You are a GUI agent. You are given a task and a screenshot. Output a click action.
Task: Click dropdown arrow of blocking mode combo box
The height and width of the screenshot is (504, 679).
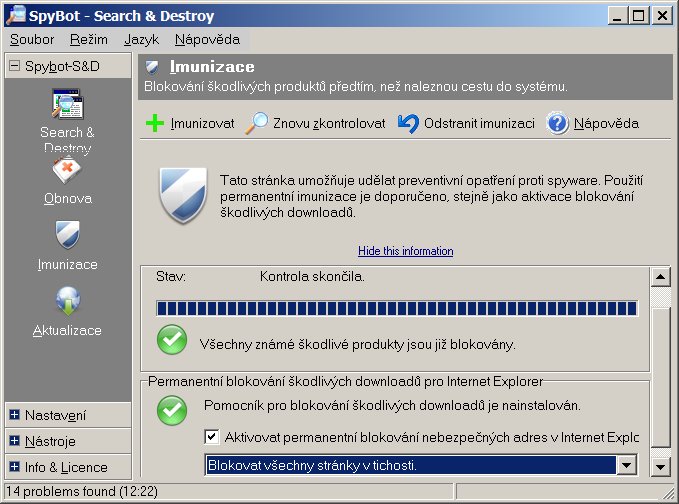pos(627,465)
